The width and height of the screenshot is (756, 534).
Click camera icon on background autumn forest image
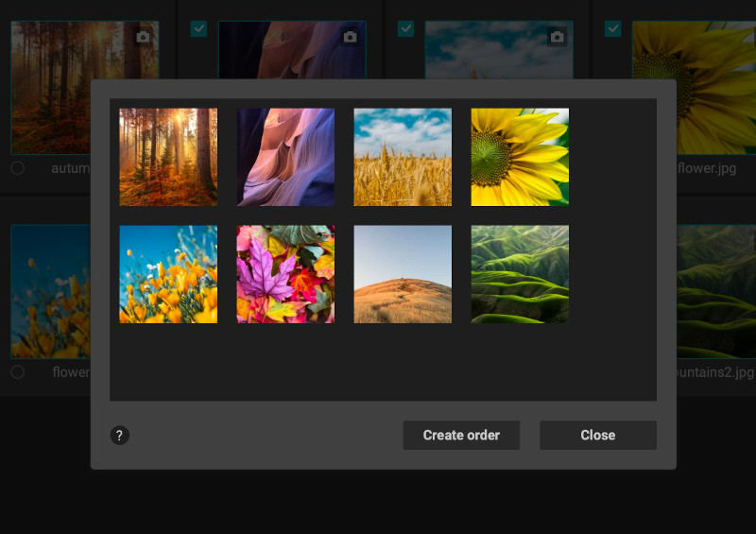point(143,37)
